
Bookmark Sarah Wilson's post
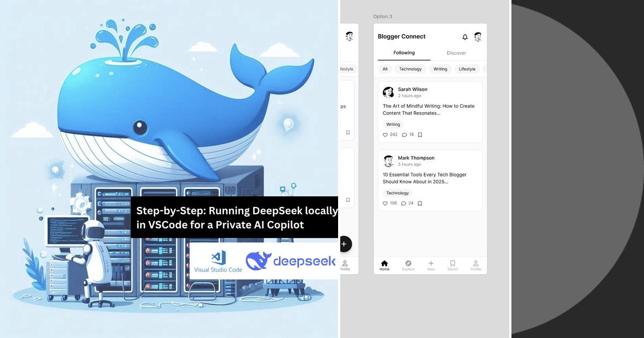point(420,135)
